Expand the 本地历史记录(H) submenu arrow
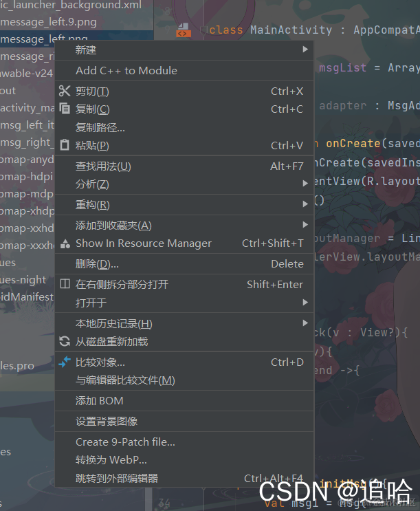420x511 pixels. (x=305, y=323)
